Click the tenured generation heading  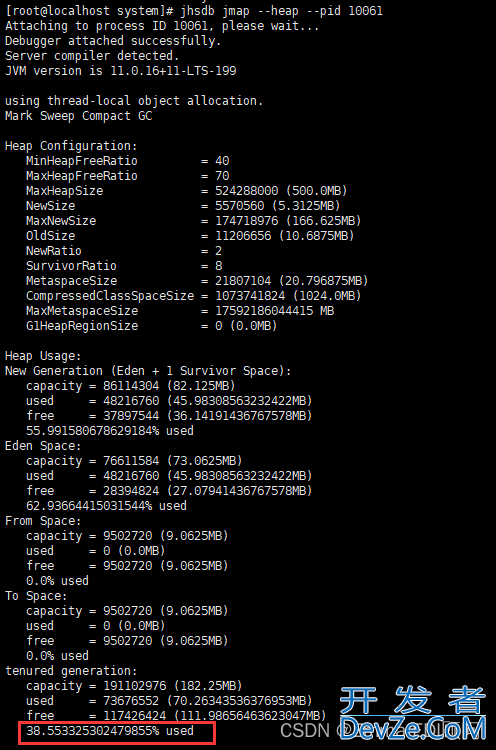click(x=71, y=671)
